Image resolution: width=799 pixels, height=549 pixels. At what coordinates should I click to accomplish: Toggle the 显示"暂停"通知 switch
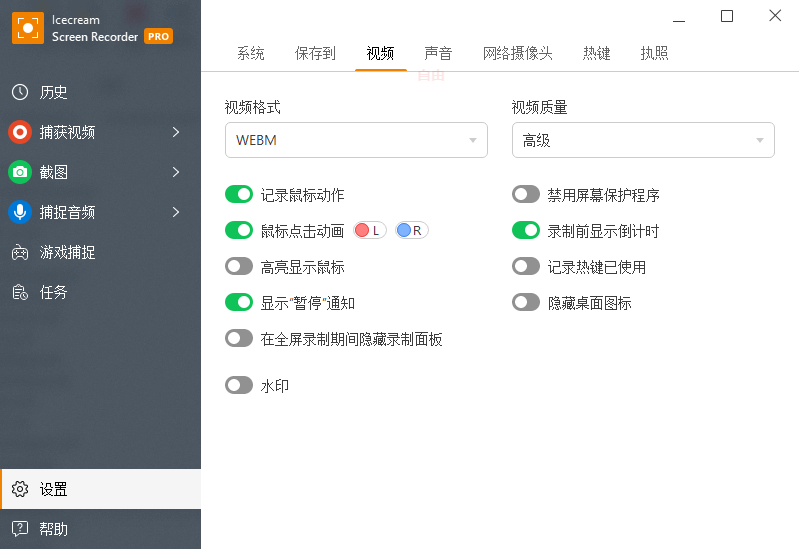tap(239, 302)
